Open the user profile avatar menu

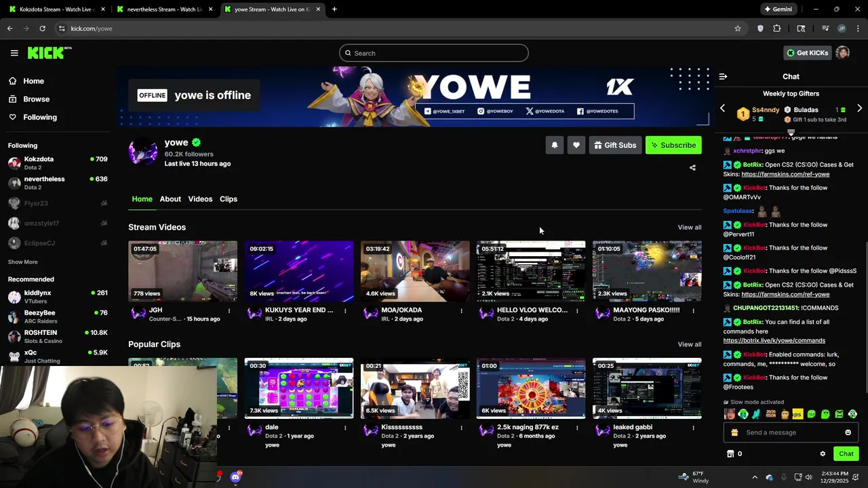(x=843, y=53)
